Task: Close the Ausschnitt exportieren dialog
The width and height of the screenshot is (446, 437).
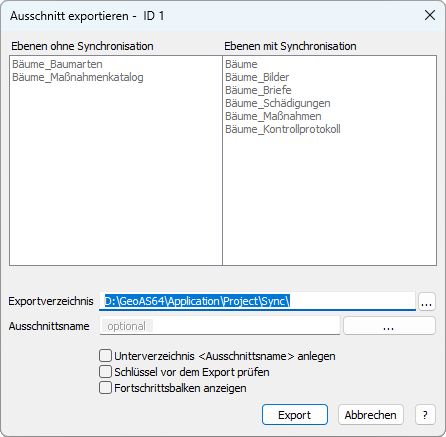Action: pyautogui.click(x=430, y=15)
